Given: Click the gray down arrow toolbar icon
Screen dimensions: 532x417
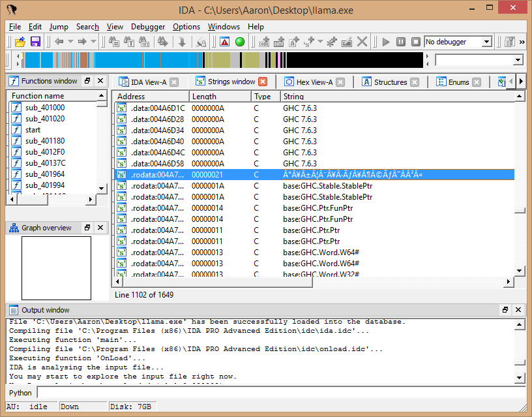Looking at the screenshot, I should coord(182,42).
